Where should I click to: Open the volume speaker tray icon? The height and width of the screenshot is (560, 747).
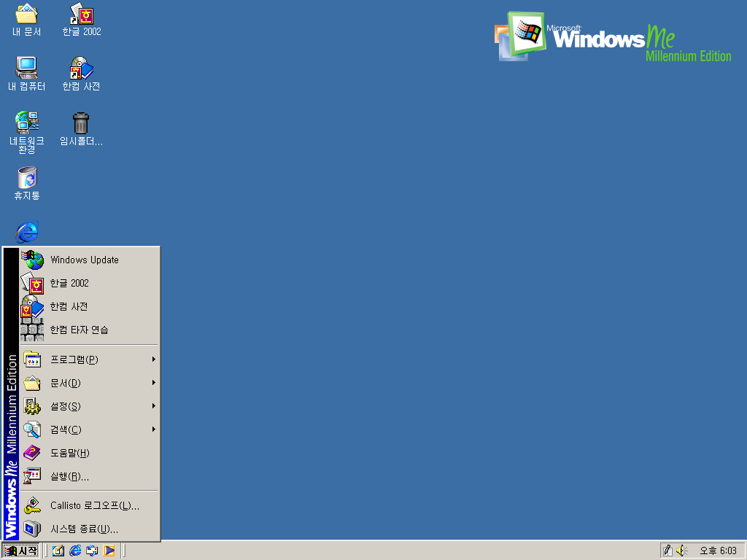681,551
